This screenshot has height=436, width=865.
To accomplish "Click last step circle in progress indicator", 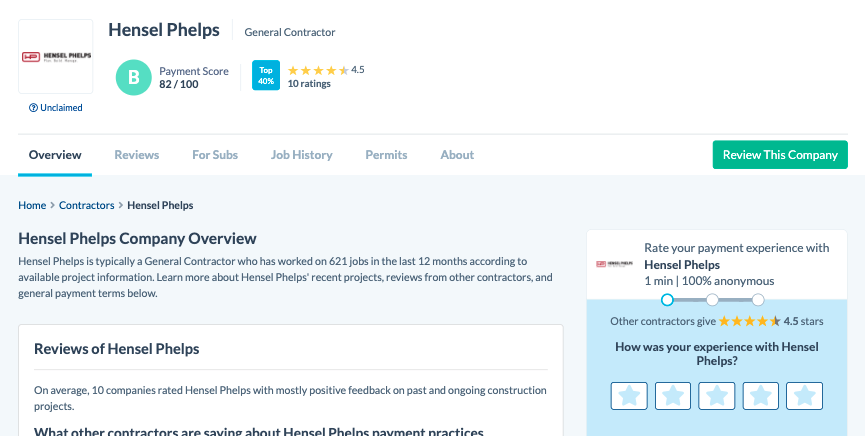I will click(758, 300).
